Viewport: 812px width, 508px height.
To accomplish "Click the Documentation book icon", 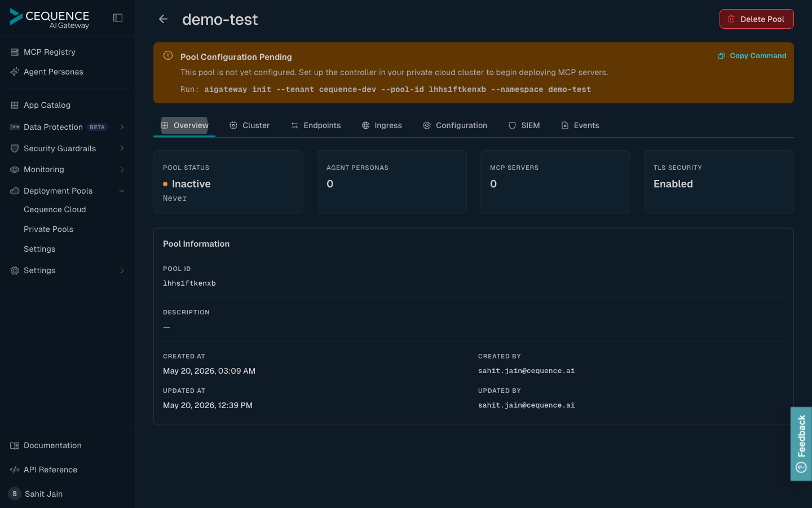I will coord(15,445).
